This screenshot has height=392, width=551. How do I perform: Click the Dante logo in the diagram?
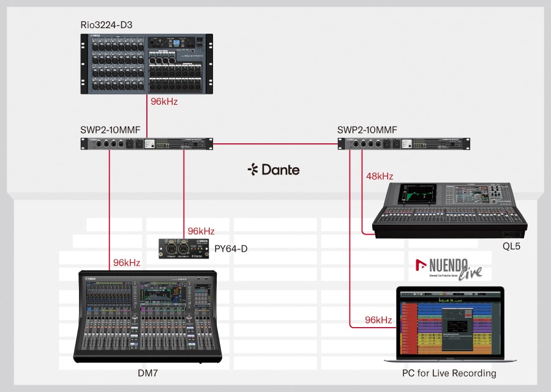coord(274,170)
